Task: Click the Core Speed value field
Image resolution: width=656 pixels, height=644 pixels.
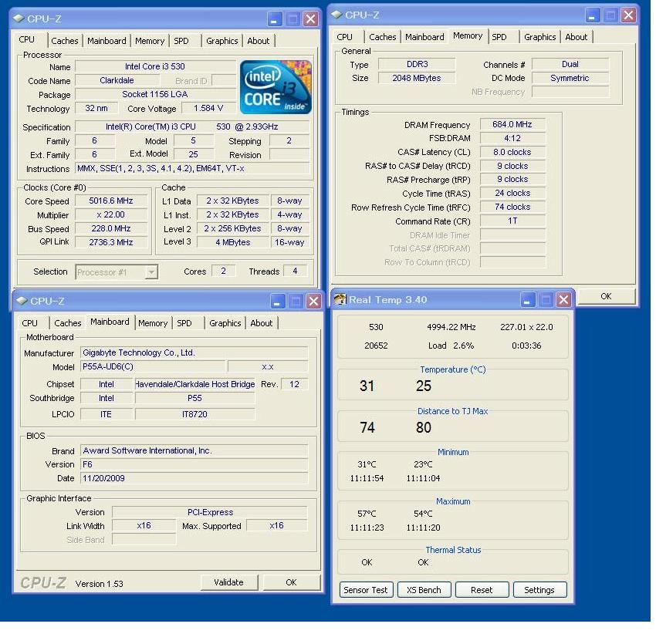Action: (111, 201)
